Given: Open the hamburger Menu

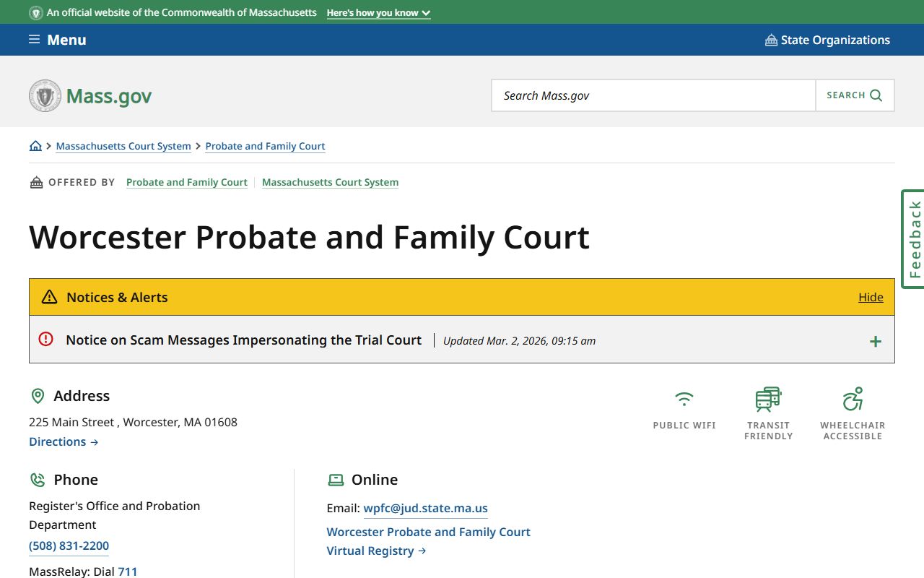Looking at the screenshot, I should [57, 40].
